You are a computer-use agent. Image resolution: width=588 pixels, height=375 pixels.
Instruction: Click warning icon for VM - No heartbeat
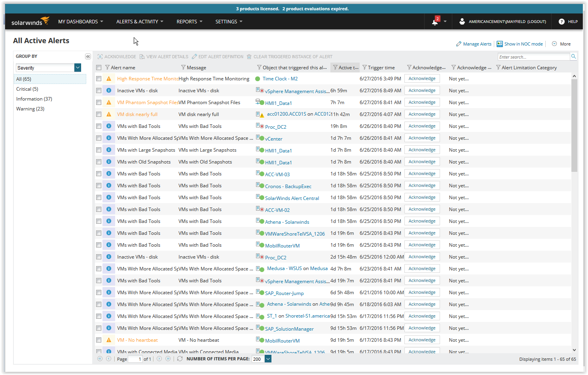109,340
